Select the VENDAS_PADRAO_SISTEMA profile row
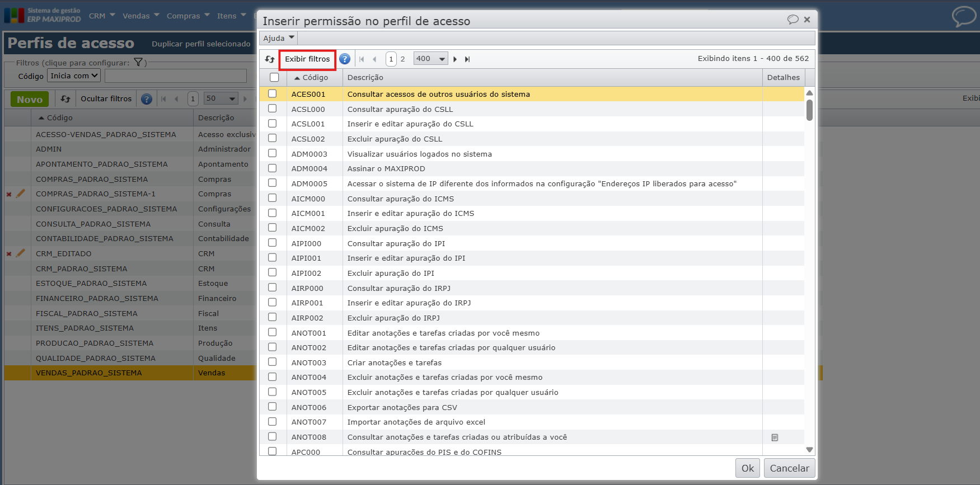Image resolution: width=980 pixels, height=485 pixels. [130, 373]
